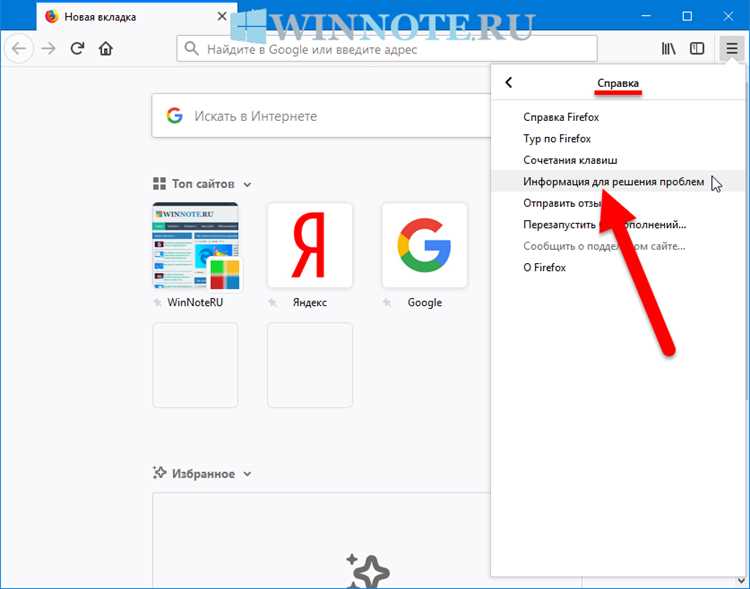The width and height of the screenshot is (750, 589).
Task: Select Информация для решения проблем
Action: click(x=620, y=182)
